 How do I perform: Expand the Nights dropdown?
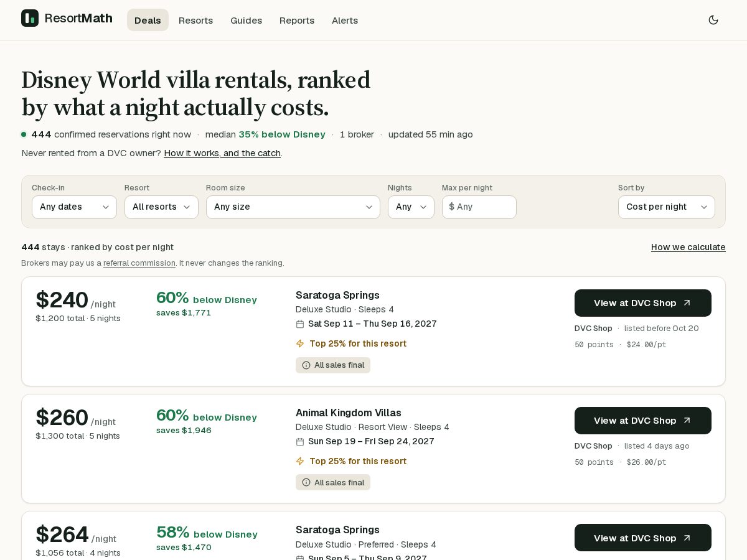[x=411, y=207]
